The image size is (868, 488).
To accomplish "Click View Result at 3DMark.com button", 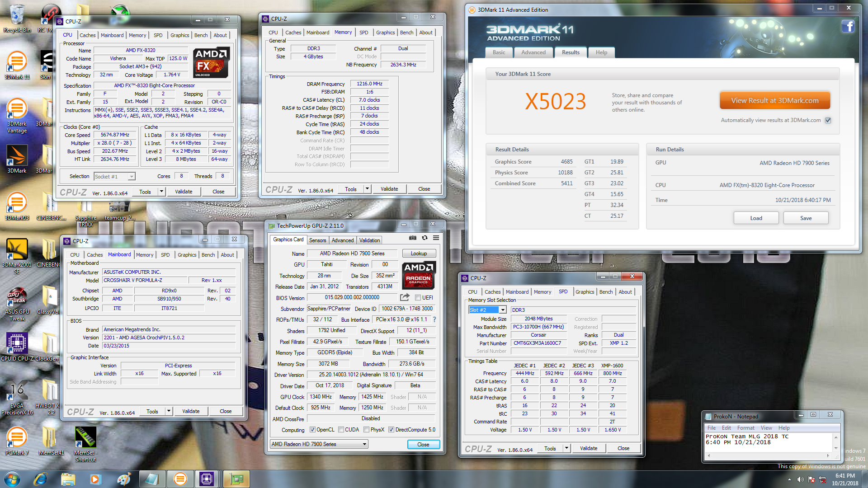I will pyautogui.click(x=775, y=100).
